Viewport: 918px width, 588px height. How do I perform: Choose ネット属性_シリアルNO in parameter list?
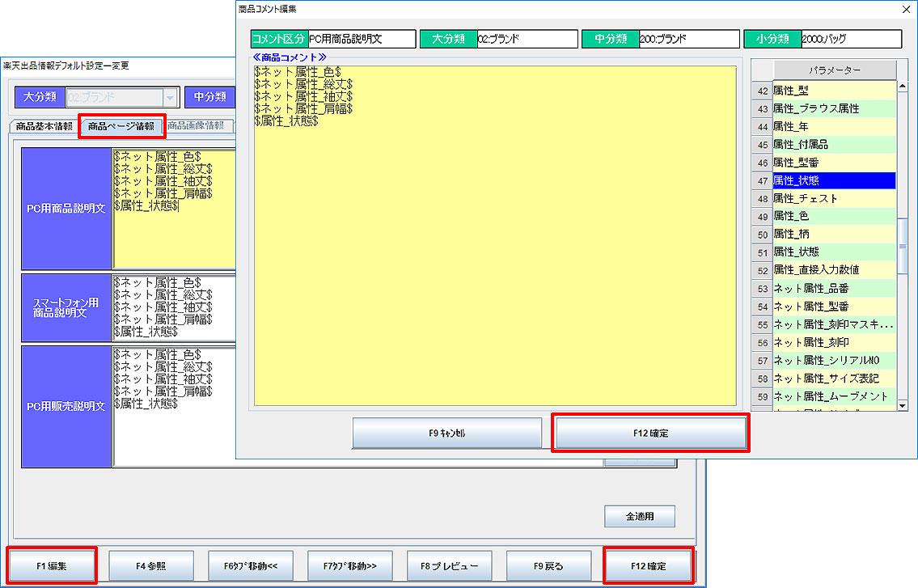pos(833,360)
